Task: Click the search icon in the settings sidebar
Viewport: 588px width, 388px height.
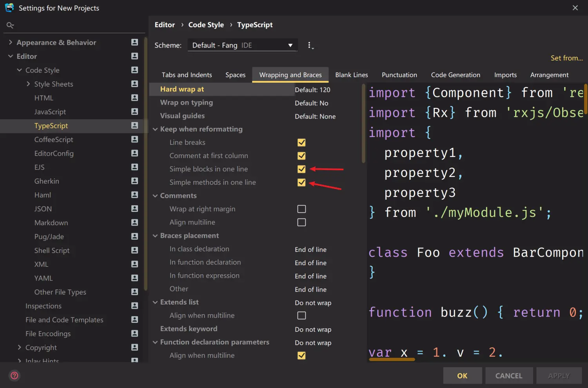Action: pos(10,25)
